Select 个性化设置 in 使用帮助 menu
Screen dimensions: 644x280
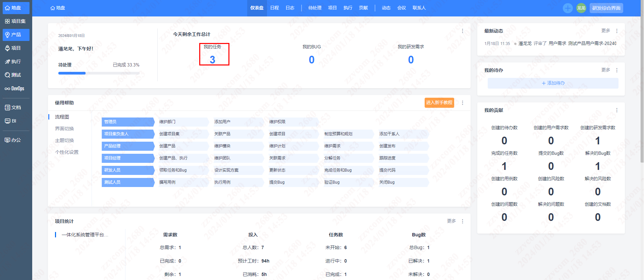[x=67, y=152]
